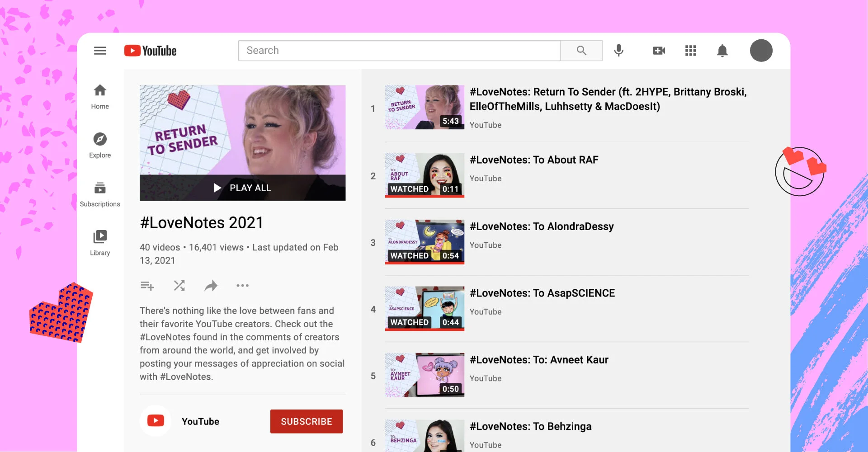This screenshot has height=452, width=868.
Task: Click Play All on playlist cover
Action: pyautogui.click(x=242, y=188)
